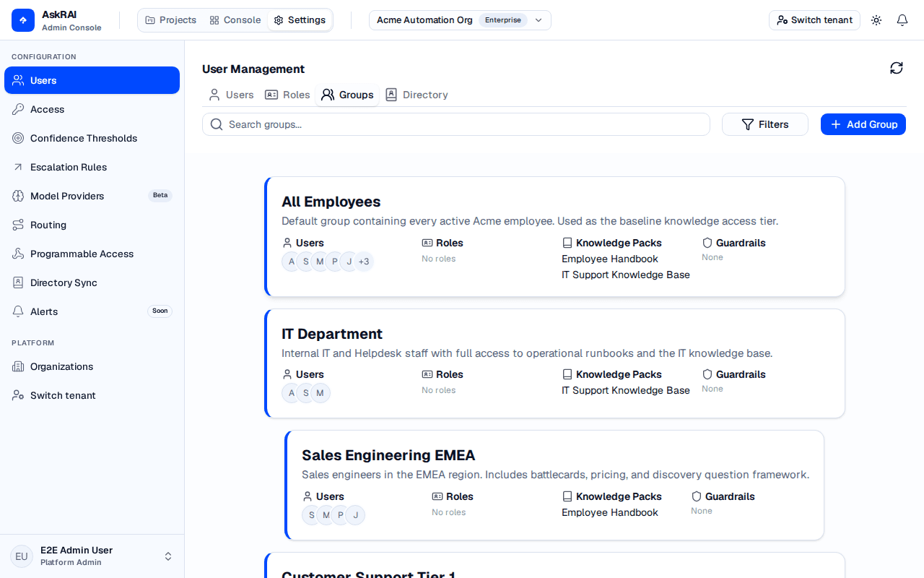Screen dimensions: 924x578
Task: Switch to the Roles sub-tab
Action: click(x=287, y=95)
